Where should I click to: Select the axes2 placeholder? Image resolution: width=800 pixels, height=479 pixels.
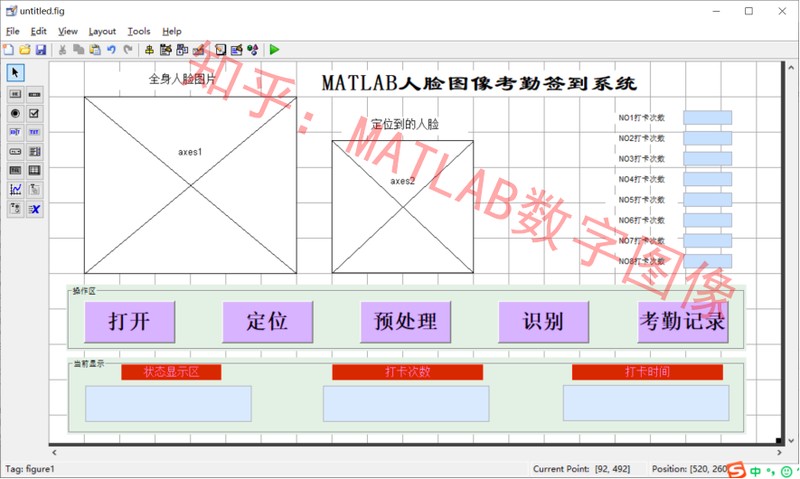point(403,207)
